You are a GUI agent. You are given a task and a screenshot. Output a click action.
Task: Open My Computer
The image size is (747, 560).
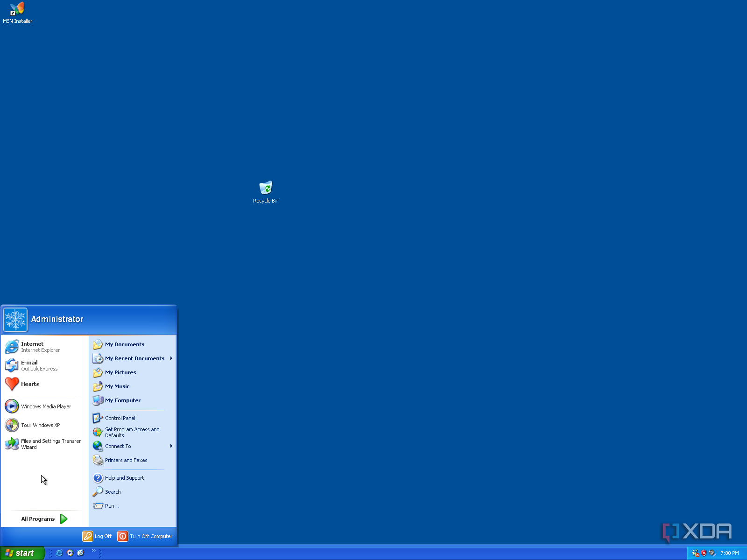click(x=133, y=400)
